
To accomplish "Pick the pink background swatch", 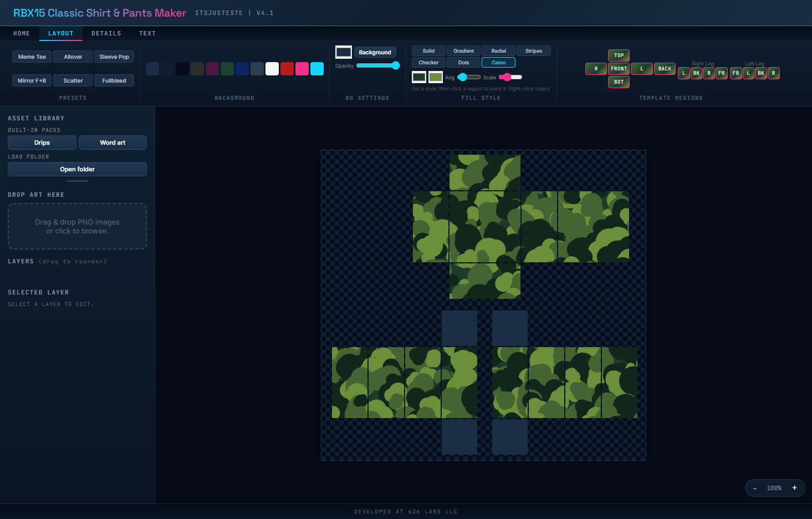I will [302, 69].
